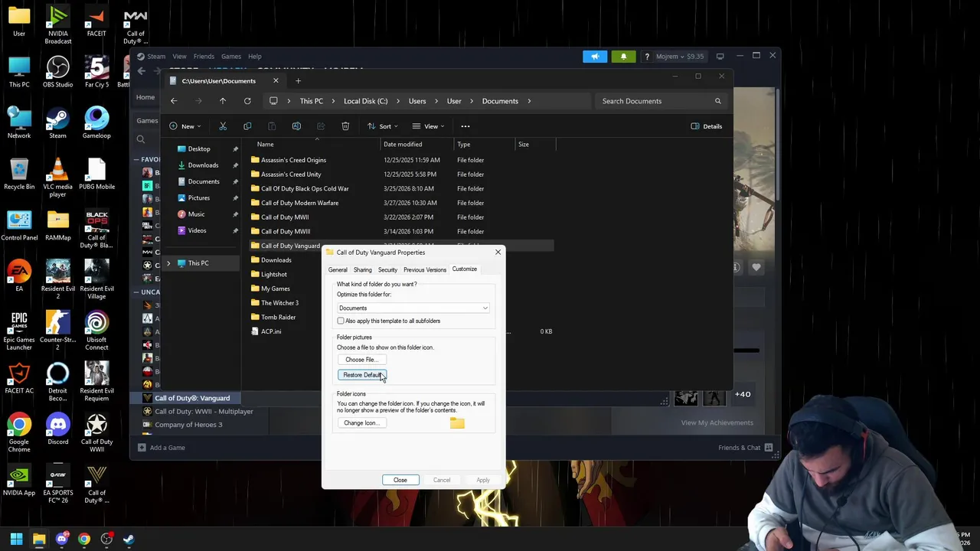The width and height of the screenshot is (980, 551).
Task: Go up one folder level in File Explorer
Action: 223,101
